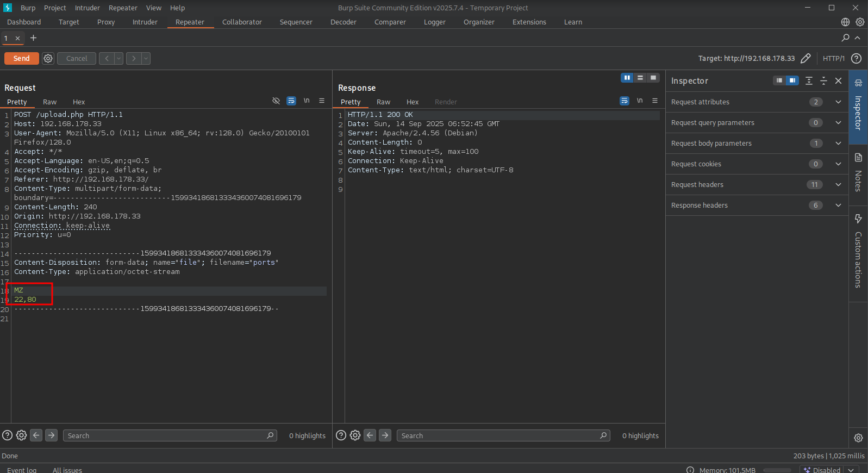Screen dimensions: 868x473
Task: Click the hide non-printable eye-slash icon in Request
Action: coord(276,101)
